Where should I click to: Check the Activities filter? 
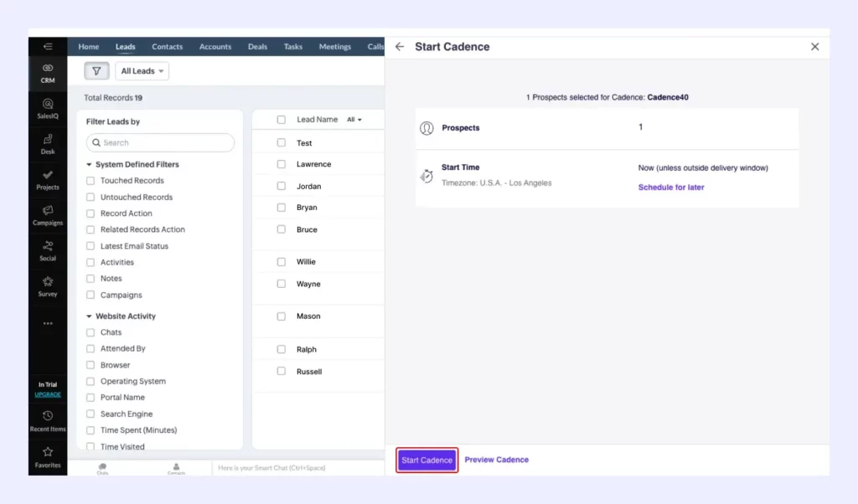tap(90, 262)
